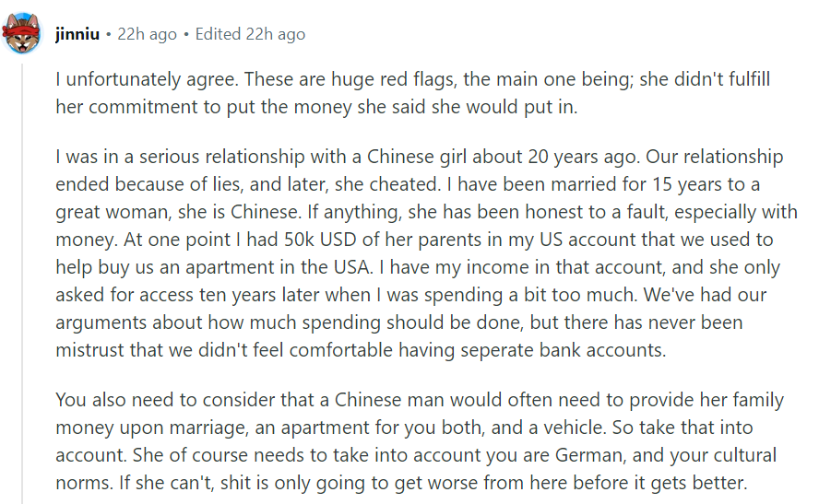The height and width of the screenshot is (504, 819).
Task: Click the "Edited 22h ago" label
Action: coord(250,34)
